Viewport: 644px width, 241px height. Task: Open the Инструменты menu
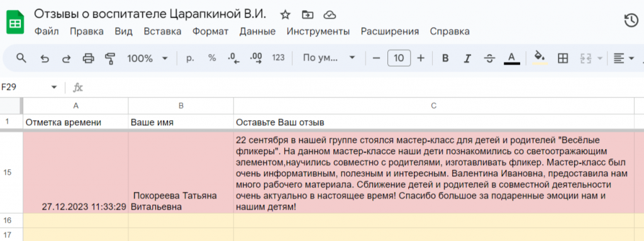pyautogui.click(x=318, y=31)
